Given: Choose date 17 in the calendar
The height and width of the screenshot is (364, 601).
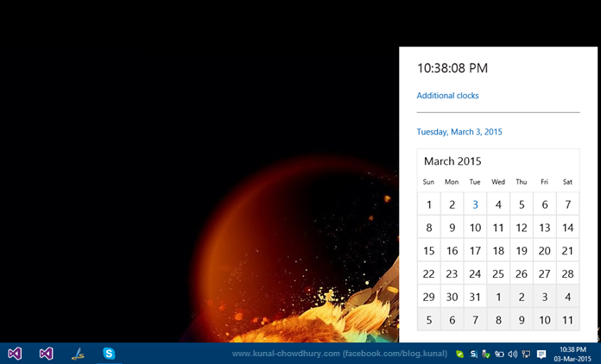Looking at the screenshot, I should coord(475,251).
